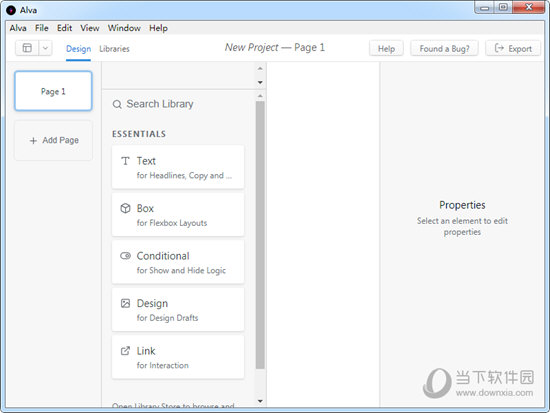Open the View menu
This screenshot has width=550, height=413.
tap(90, 28)
